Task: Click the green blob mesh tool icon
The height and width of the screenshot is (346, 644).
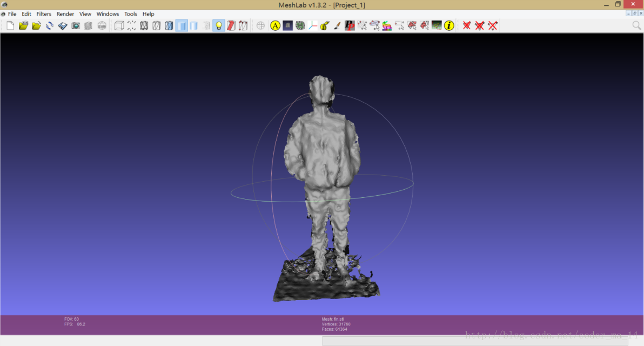Action: click(300, 25)
